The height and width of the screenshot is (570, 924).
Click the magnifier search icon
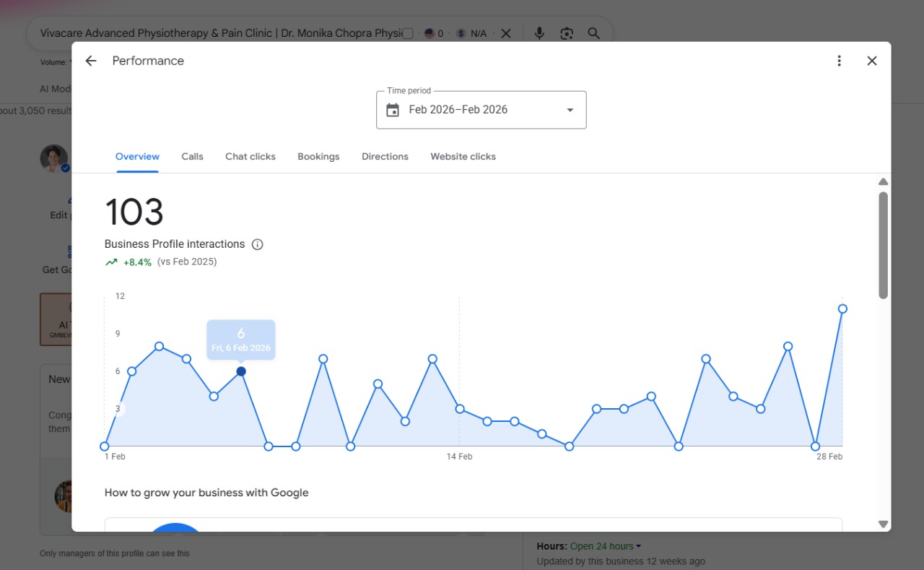coord(593,33)
